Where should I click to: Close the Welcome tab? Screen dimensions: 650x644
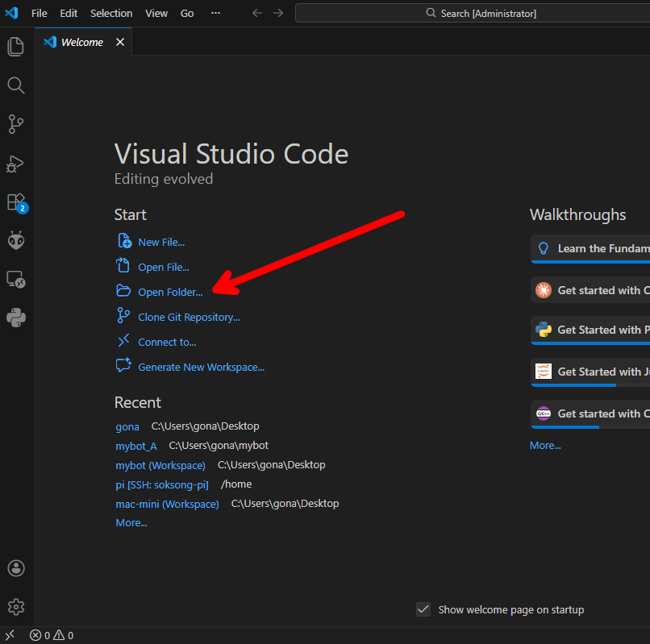pos(120,42)
